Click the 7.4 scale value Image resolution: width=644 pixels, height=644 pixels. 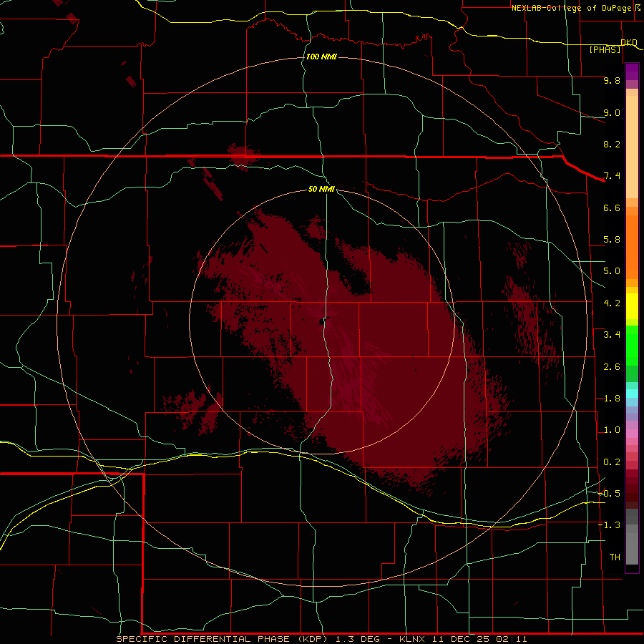[x=612, y=176]
